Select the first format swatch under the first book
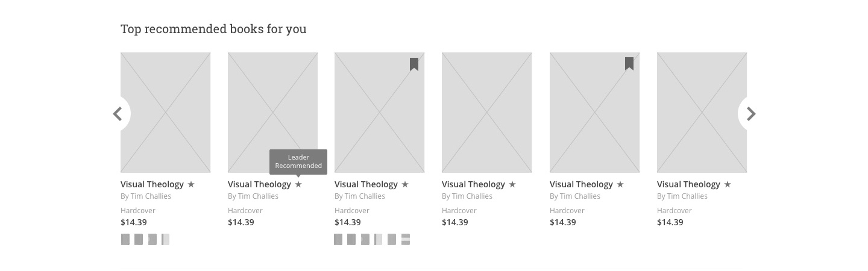This screenshot has height=271, width=868. (x=125, y=240)
